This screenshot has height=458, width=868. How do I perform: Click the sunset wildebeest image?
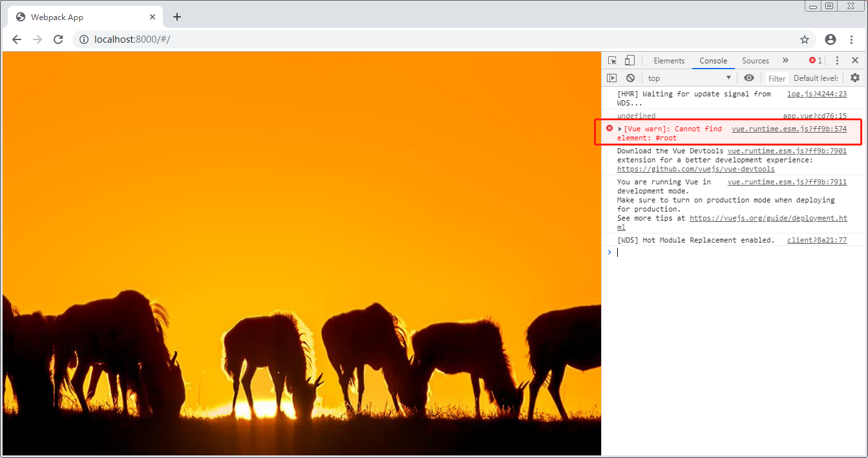point(302,253)
